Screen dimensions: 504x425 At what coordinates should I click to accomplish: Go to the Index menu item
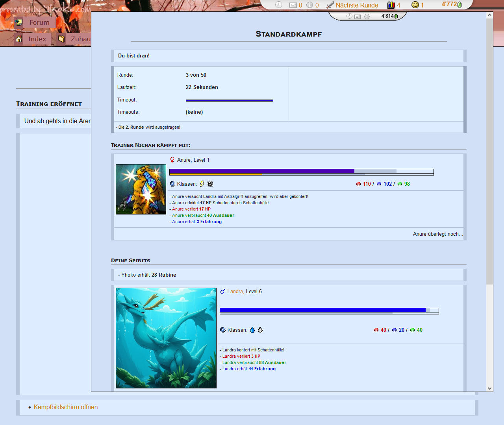37,39
